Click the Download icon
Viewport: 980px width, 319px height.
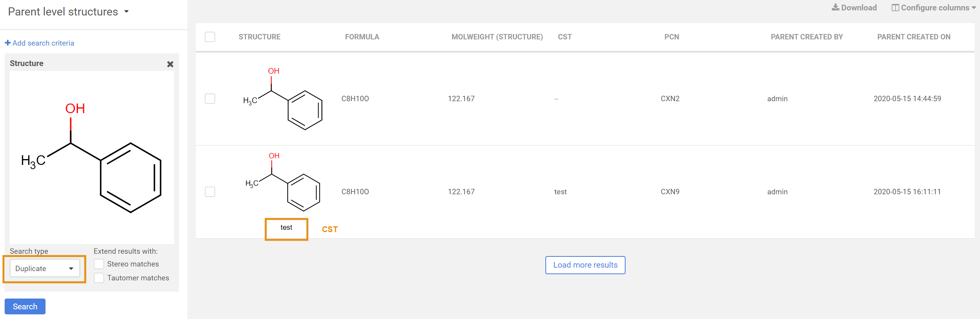click(x=835, y=8)
